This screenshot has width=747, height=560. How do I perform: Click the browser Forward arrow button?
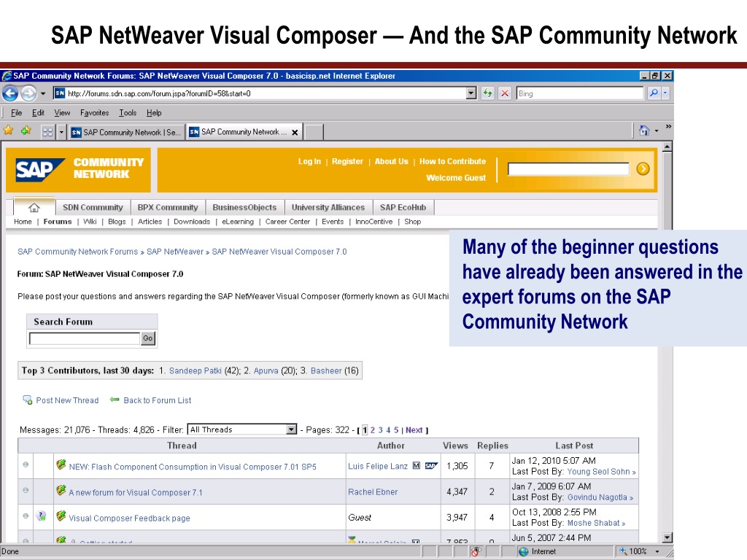click(x=28, y=93)
